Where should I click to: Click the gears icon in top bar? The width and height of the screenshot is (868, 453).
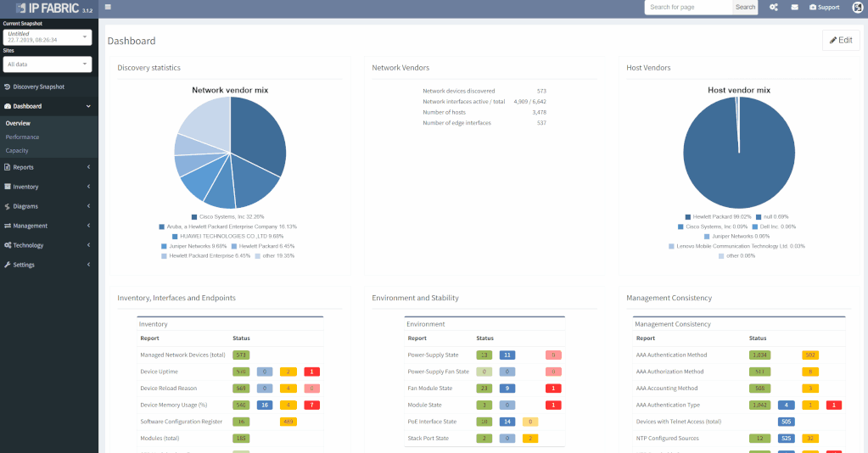tap(773, 8)
